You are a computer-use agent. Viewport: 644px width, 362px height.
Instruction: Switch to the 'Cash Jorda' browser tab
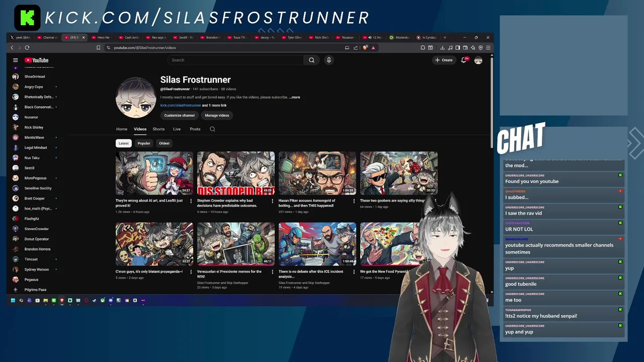(x=130, y=37)
